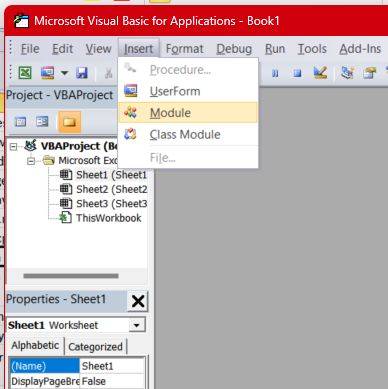
Task: Open the Tools menu
Action: (312, 49)
